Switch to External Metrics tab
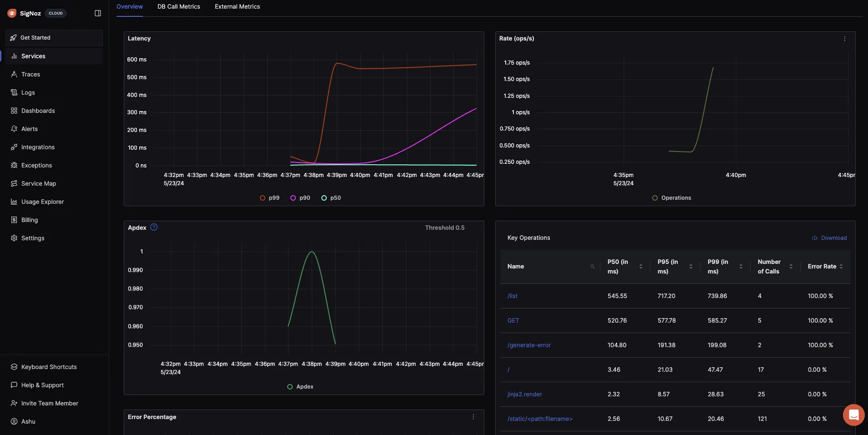 pos(237,7)
